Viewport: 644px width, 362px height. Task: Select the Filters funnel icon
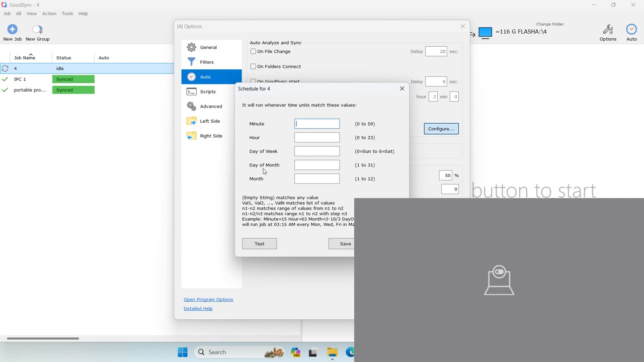pos(191,62)
